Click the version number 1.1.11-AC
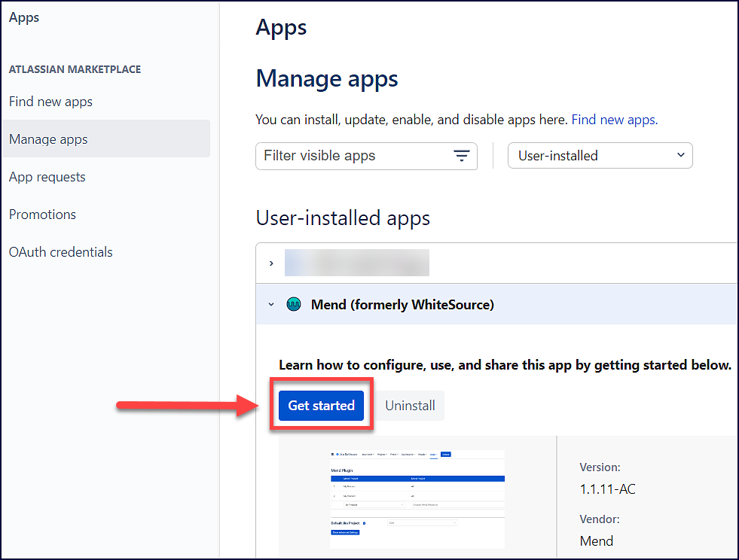Image resolution: width=739 pixels, height=560 pixels. point(607,489)
